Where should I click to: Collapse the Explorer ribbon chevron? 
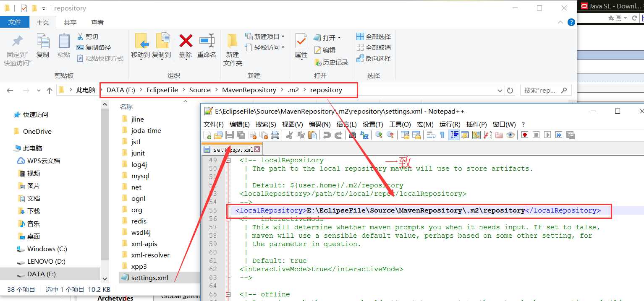click(560, 22)
